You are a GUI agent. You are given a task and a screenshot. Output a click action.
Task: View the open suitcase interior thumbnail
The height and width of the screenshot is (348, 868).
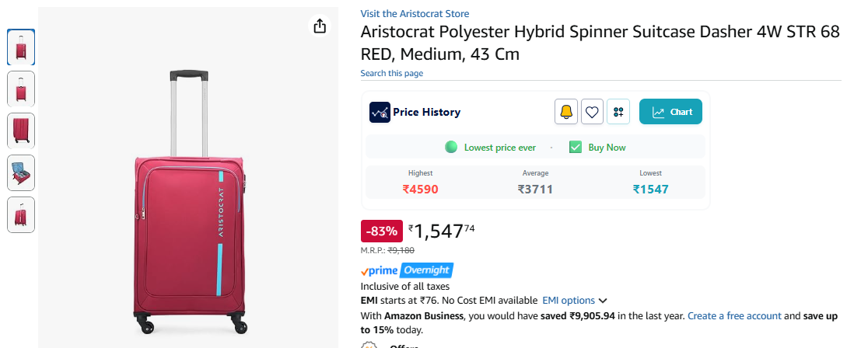(x=21, y=172)
